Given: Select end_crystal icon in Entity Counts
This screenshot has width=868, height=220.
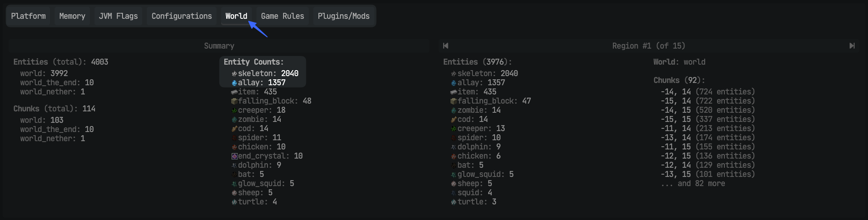Looking at the screenshot, I should [234, 156].
